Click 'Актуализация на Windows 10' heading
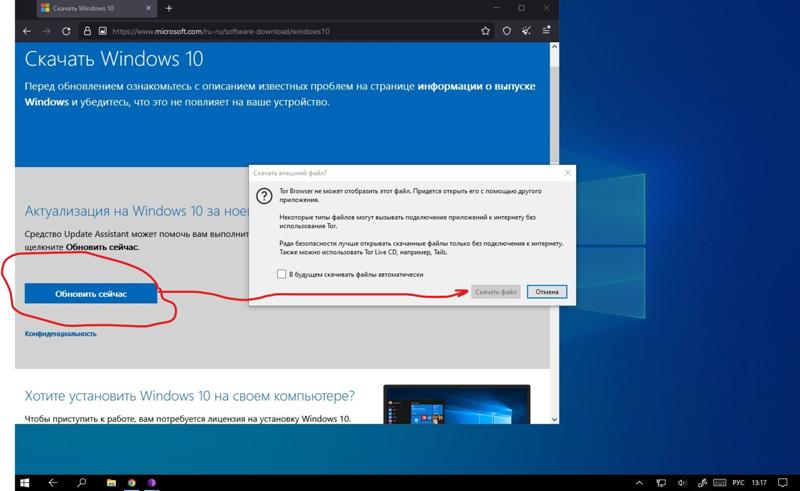Image resolution: width=800 pixels, height=491 pixels. coord(137,211)
